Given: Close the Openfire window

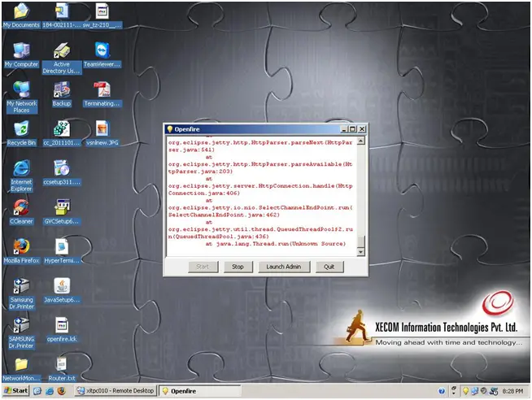Looking at the screenshot, I should pos(362,129).
